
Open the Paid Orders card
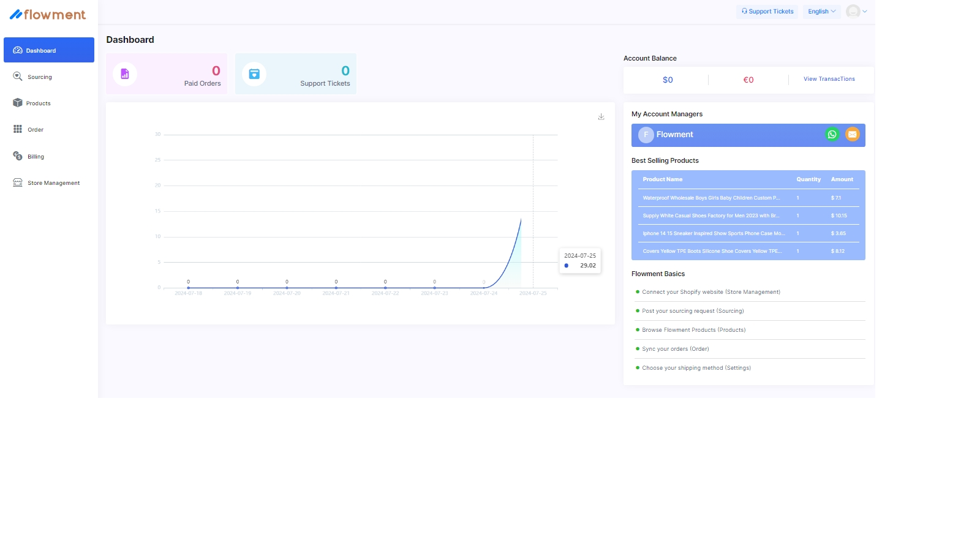pyautogui.click(x=167, y=74)
